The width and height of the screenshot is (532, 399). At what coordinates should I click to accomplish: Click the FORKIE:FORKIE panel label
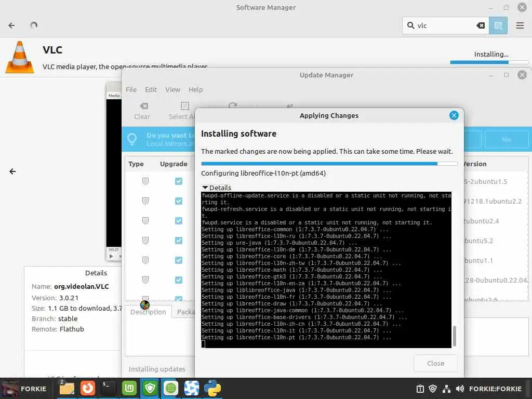click(x=495, y=389)
